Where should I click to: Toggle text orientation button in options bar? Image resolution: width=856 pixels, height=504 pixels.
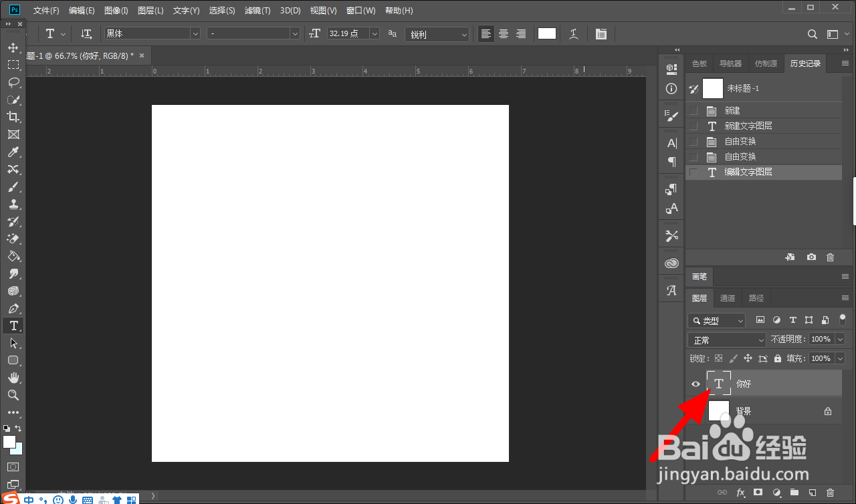86,33
